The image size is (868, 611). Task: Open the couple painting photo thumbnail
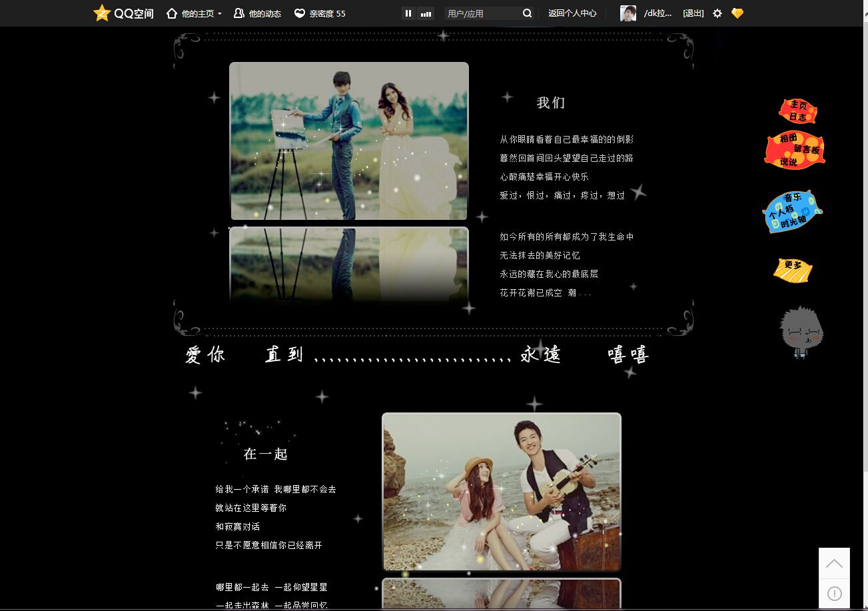[x=349, y=141]
